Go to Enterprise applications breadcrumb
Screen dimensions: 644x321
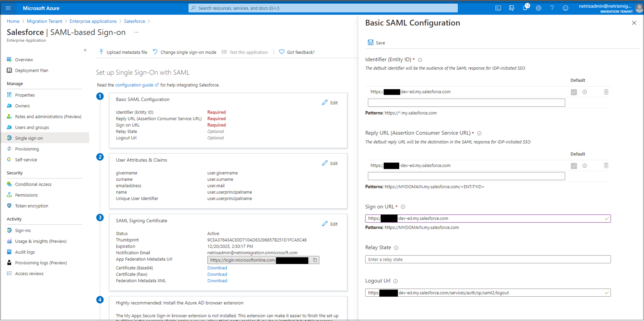click(x=93, y=21)
